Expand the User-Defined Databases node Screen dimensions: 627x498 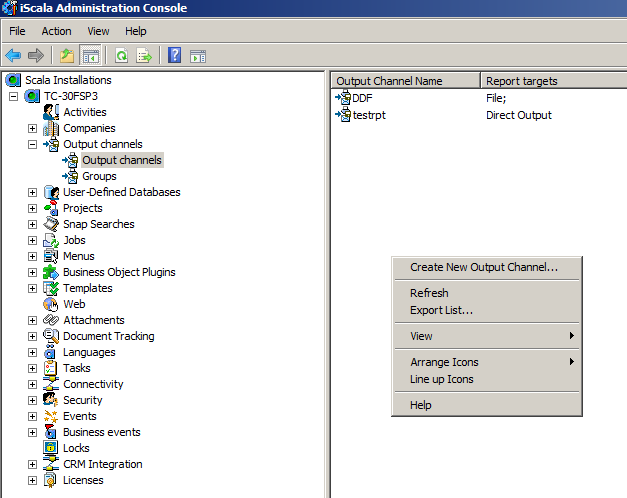pos(32,192)
